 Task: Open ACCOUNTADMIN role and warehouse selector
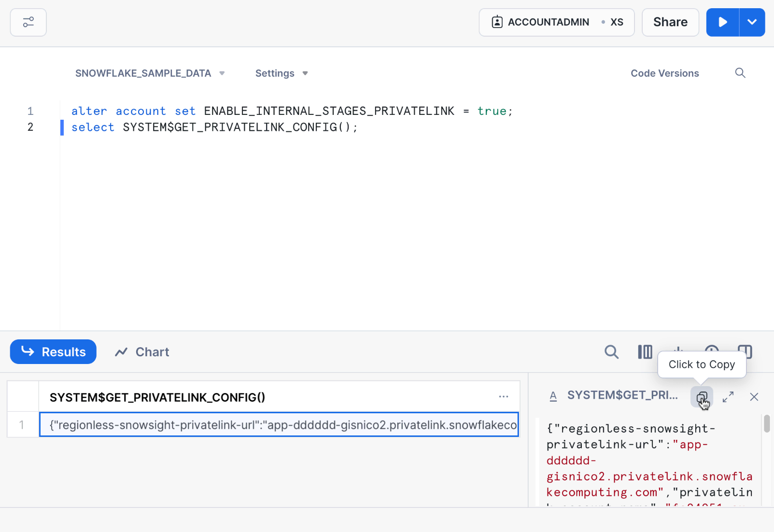coord(556,22)
